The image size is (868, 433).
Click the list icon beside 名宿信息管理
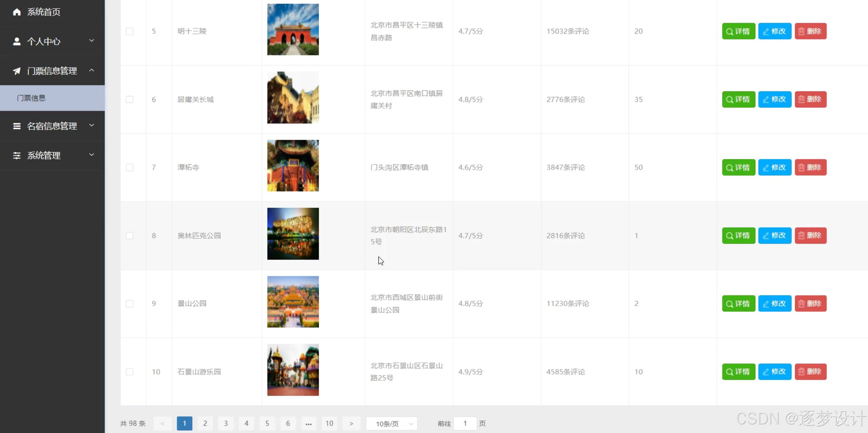pos(17,126)
